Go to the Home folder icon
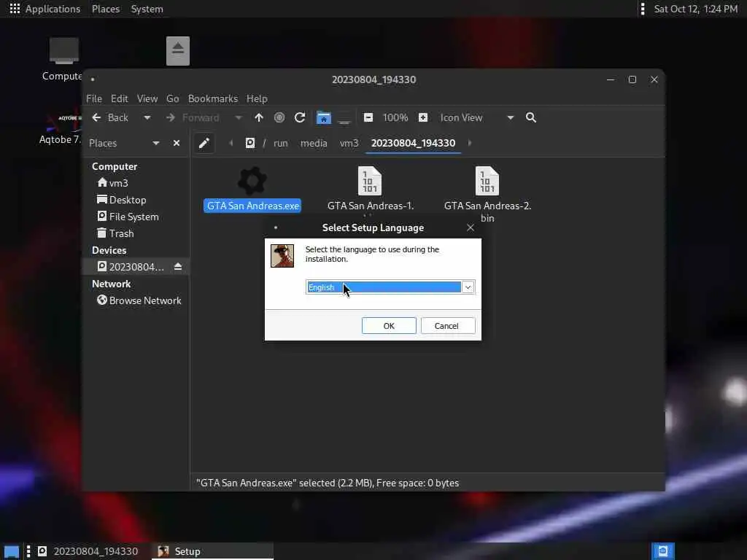This screenshot has height=560, width=747. coord(323,117)
